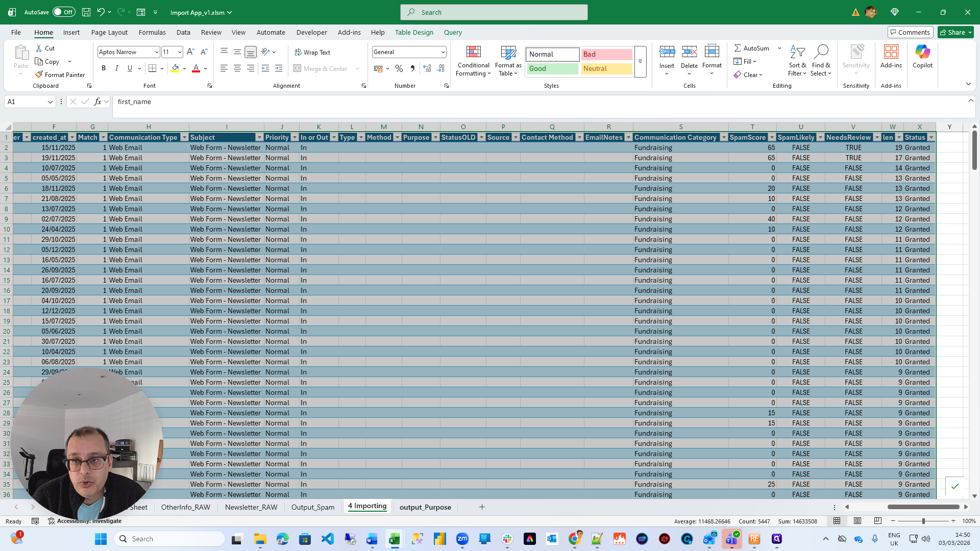Image resolution: width=980 pixels, height=551 pixels.
Task: Toggle underline formatting
Action: click(129, 68)
